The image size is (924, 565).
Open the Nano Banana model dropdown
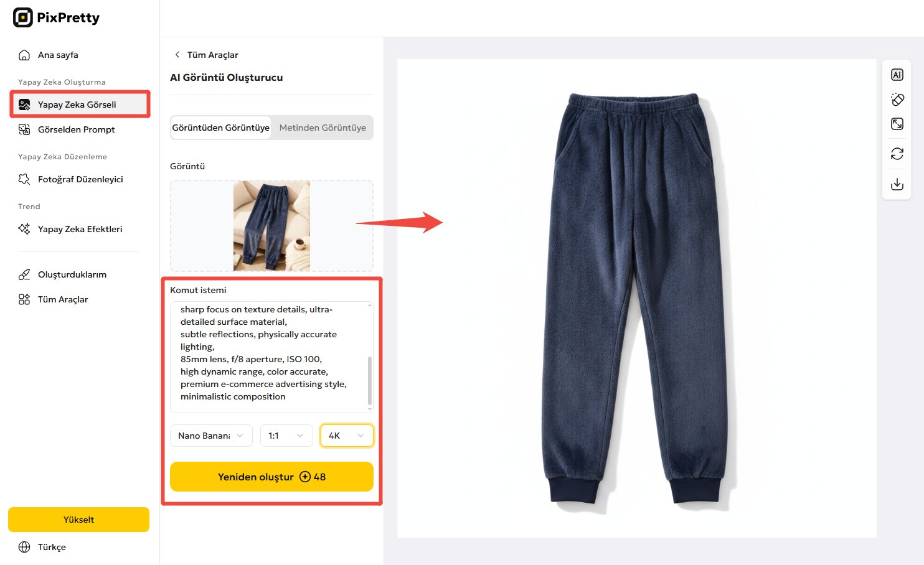point(211,436)
